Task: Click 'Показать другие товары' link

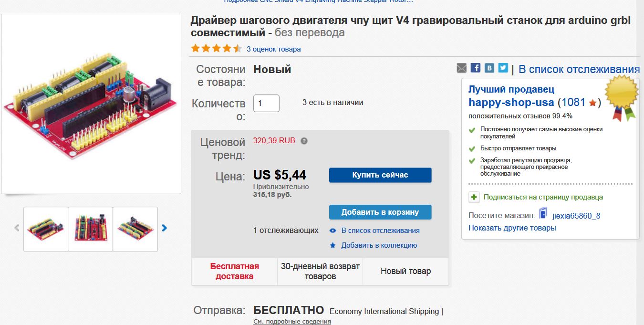Action: tap(512, 228)
